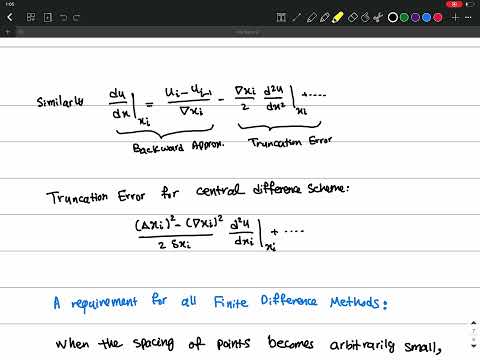This screenshot has height=360, width=480.
Task: Choose the green color swatch
Action: [404, 17]
